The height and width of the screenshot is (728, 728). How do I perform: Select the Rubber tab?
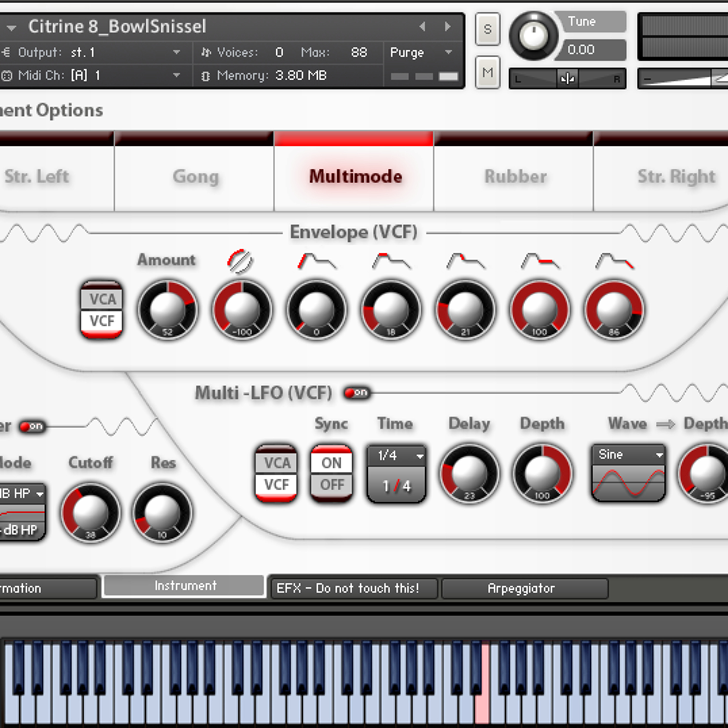click(x=515, y=176)
